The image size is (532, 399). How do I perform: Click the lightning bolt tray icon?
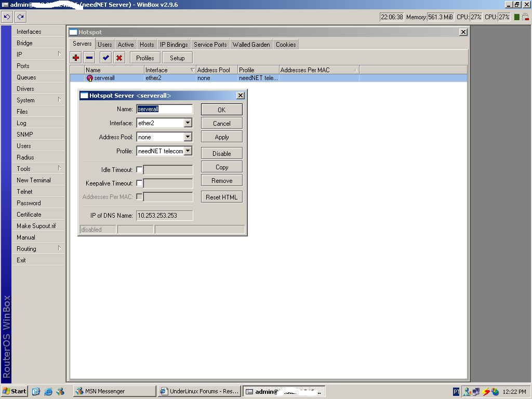coord(486,392)
